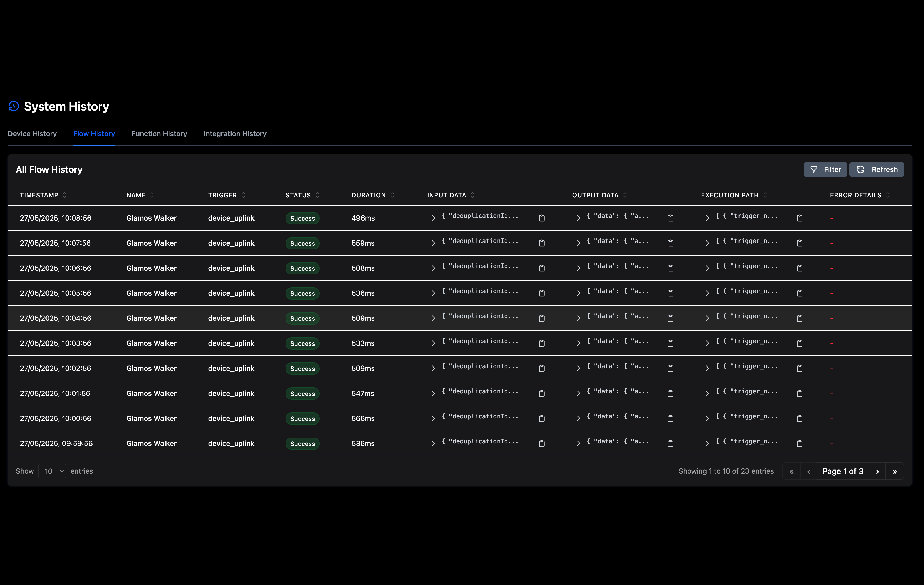Image resolution: width=924 pixels, height=585 pixels.
Task: Jump to the first page
Action: (791, 471)
